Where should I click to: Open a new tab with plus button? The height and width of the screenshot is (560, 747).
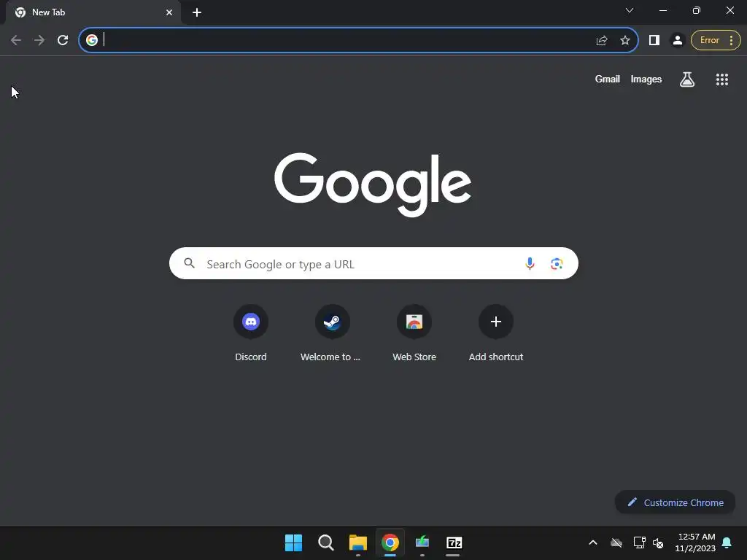coord(197,12)
